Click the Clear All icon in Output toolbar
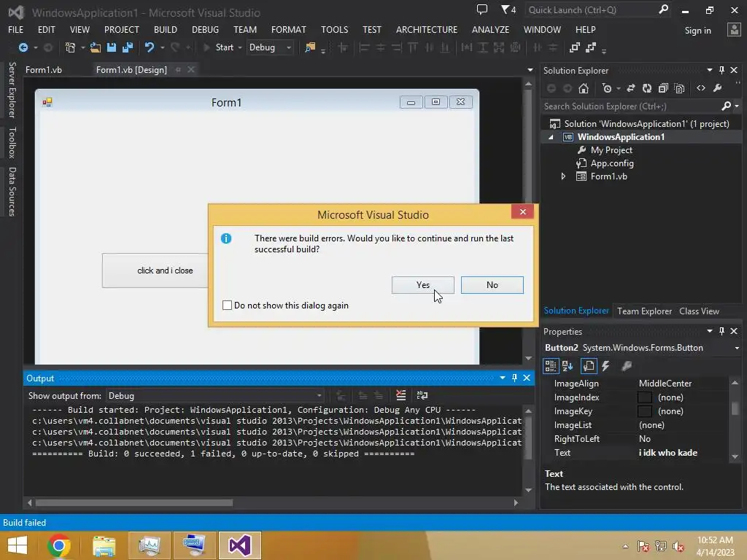The width and height of the screenshot is (747, 560). (x=401, y=395)
